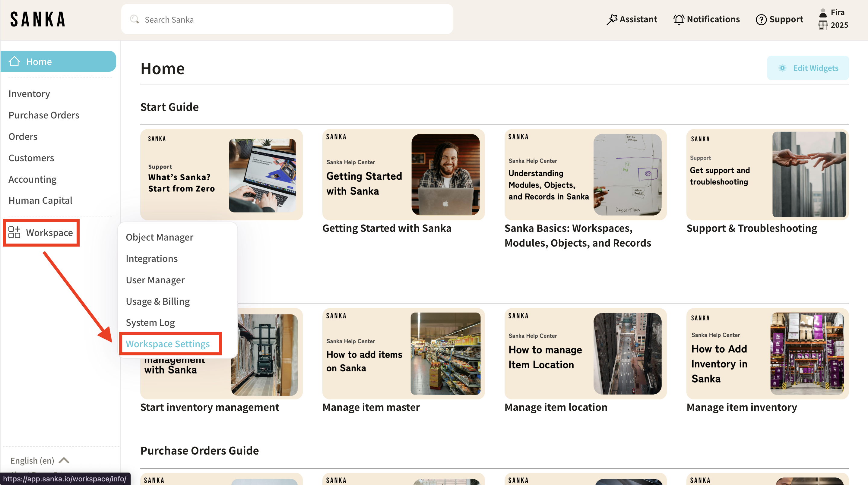Click into the Search Sanka field
This screenshot has height=485, width=868.
pos(287,19)
